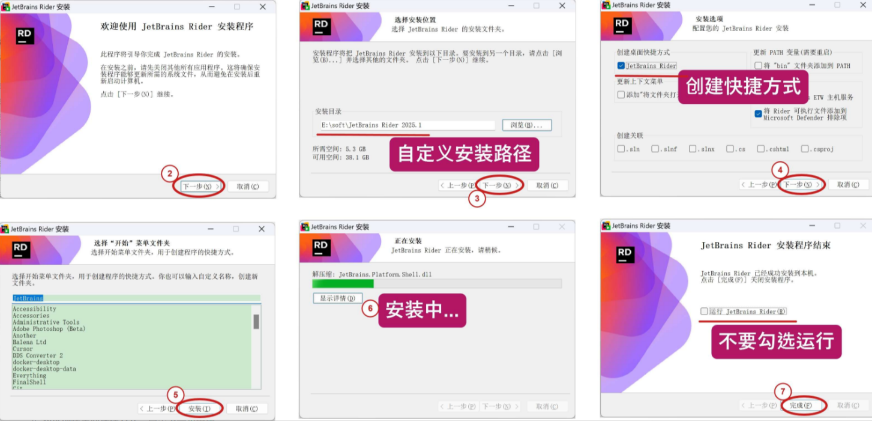The image size is (872, 421).
Task: Click the 显示详情 details button
Action: coord(338,298)
